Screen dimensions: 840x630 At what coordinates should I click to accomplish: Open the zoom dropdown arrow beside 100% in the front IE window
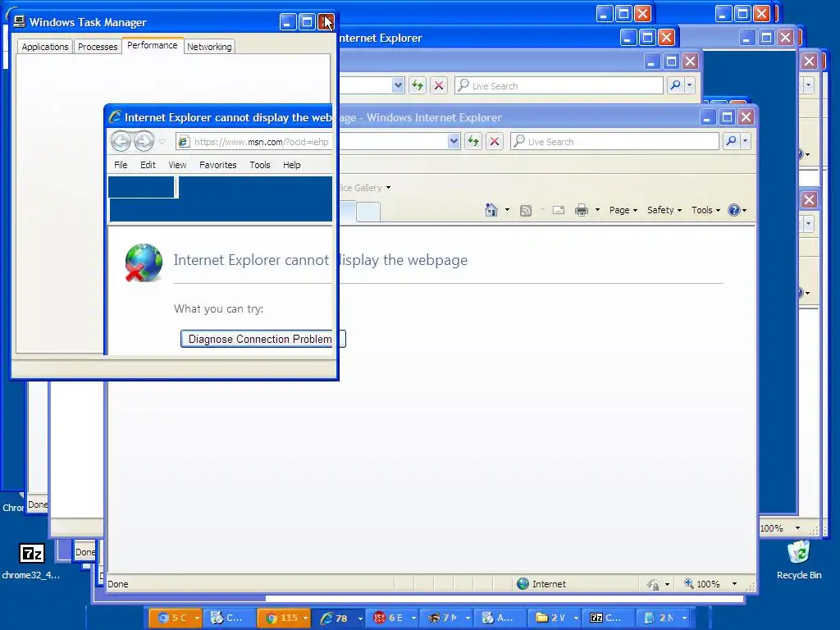tap(734, 584)
